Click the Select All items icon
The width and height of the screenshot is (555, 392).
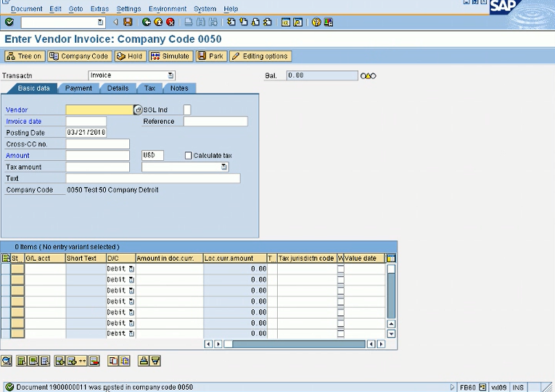[21, 361]
